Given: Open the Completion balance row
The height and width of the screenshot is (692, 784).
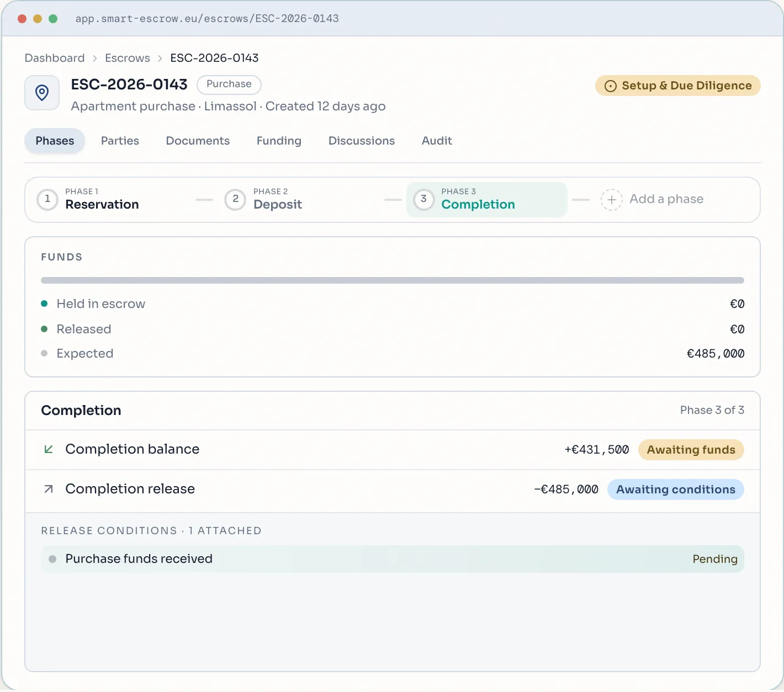Looking at the screenshot, I should (393, 450).
